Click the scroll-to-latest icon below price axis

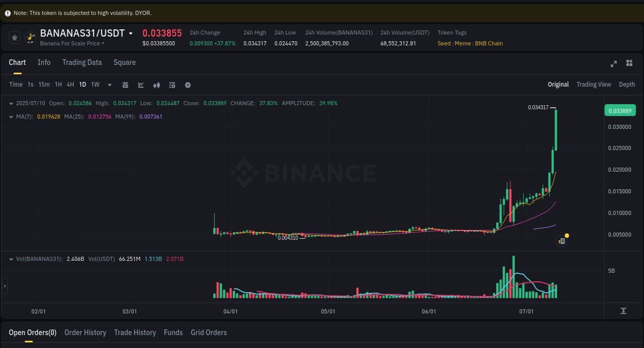click(623, 311)
